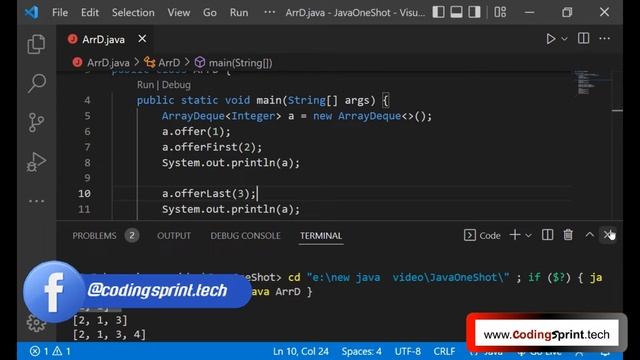Viewport: 640px width, 360px height.
Task: Switch to the DEBUG CONSOLE tab
Action: point(245,236)
